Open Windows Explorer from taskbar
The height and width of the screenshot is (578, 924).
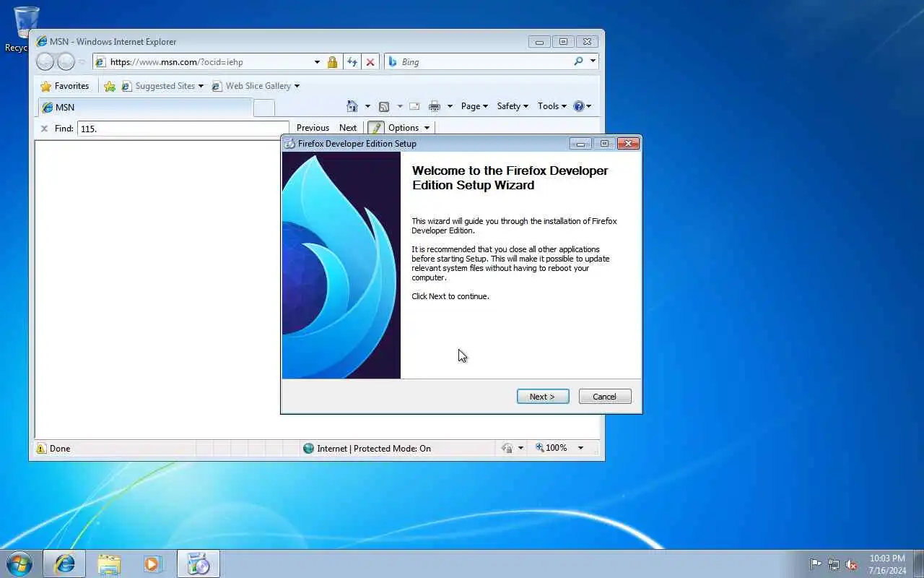pyautogui.click(x=109, y=564)
